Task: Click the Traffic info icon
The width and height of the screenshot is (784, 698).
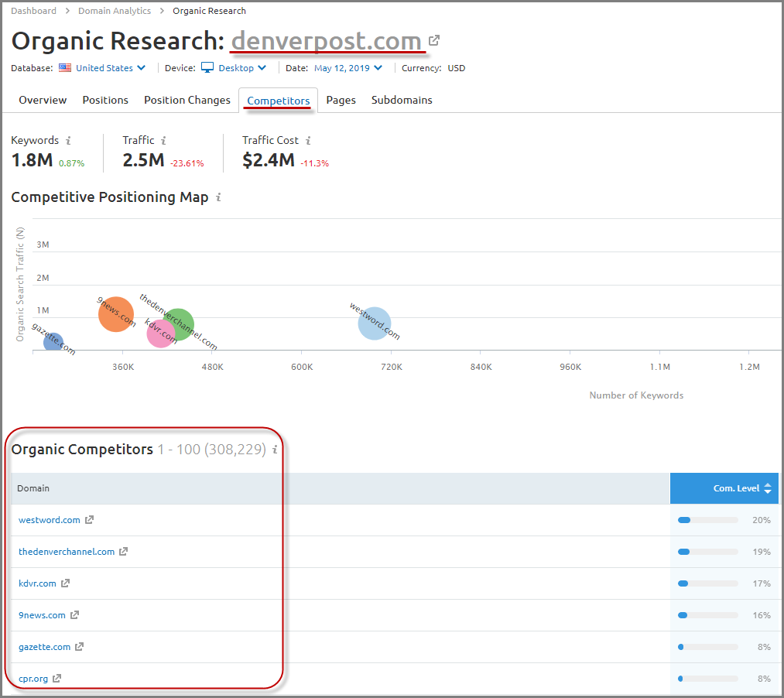Action: (163, 141)
